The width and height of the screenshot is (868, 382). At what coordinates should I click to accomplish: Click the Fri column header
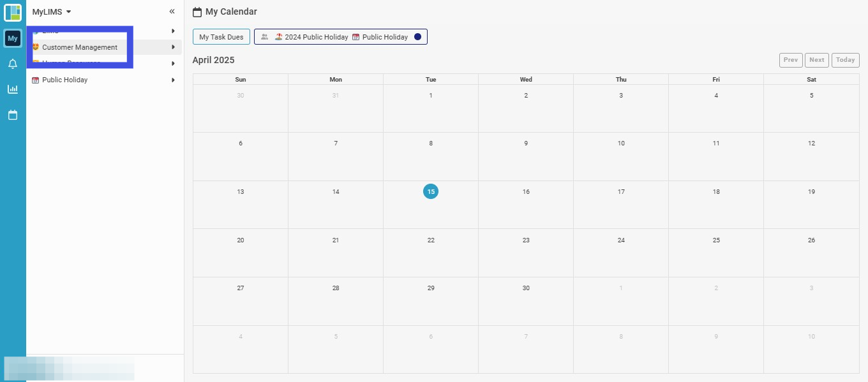click(x=716, y=80)
